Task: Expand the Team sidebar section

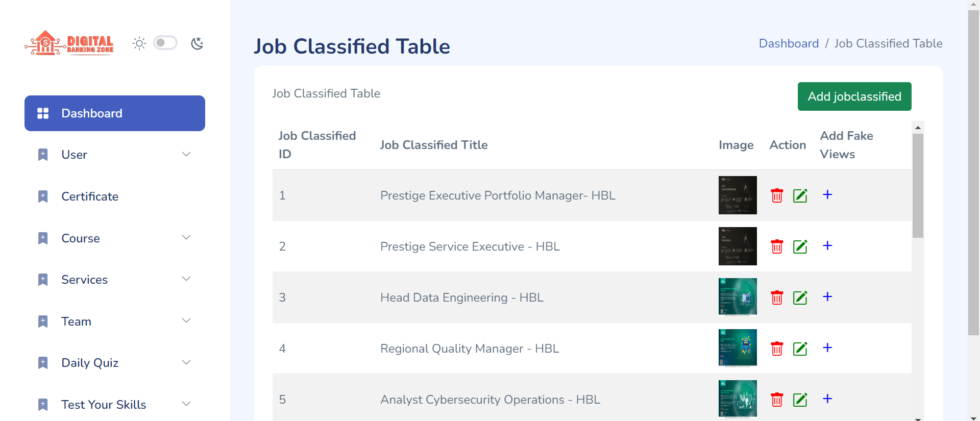Action: pos(114,321)
